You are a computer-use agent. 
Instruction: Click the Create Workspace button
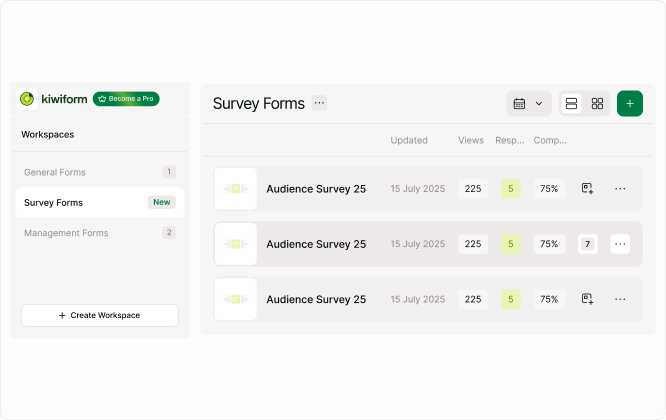pyautogui.click(x=100, y=315)
